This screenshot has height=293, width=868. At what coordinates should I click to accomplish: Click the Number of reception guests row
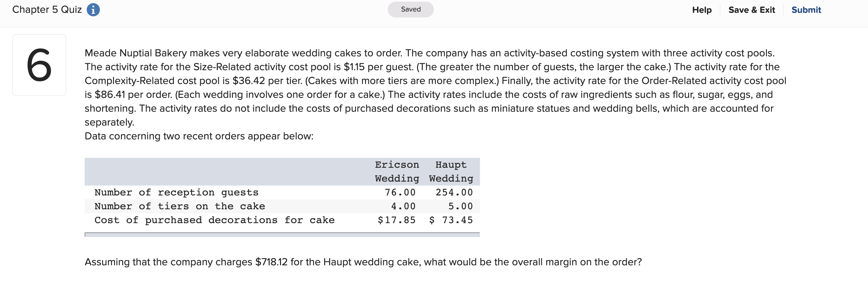point(177,192)
